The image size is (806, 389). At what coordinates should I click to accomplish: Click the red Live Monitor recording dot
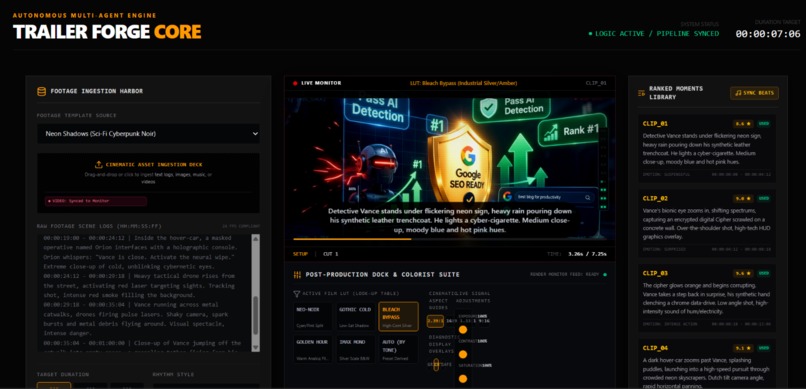(x=295, y=83)
